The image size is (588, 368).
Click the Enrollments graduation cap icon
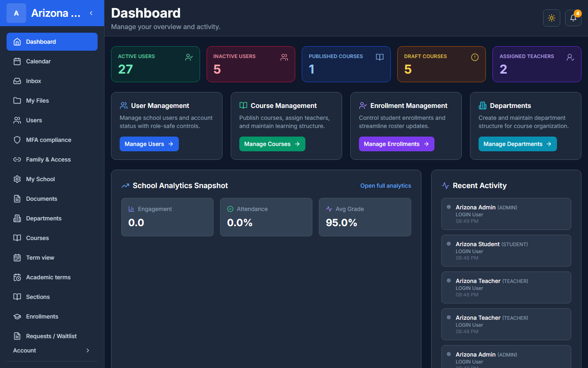[x=17, y=316]
